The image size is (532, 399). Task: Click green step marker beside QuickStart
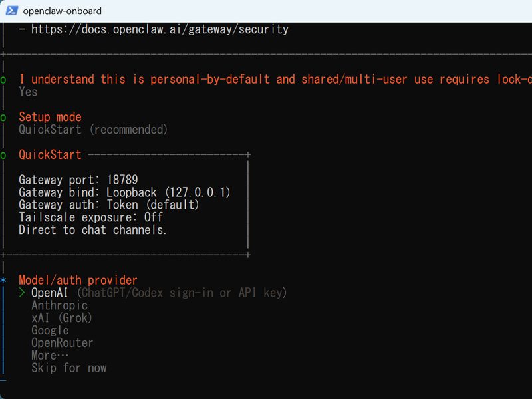pos(3,156)
